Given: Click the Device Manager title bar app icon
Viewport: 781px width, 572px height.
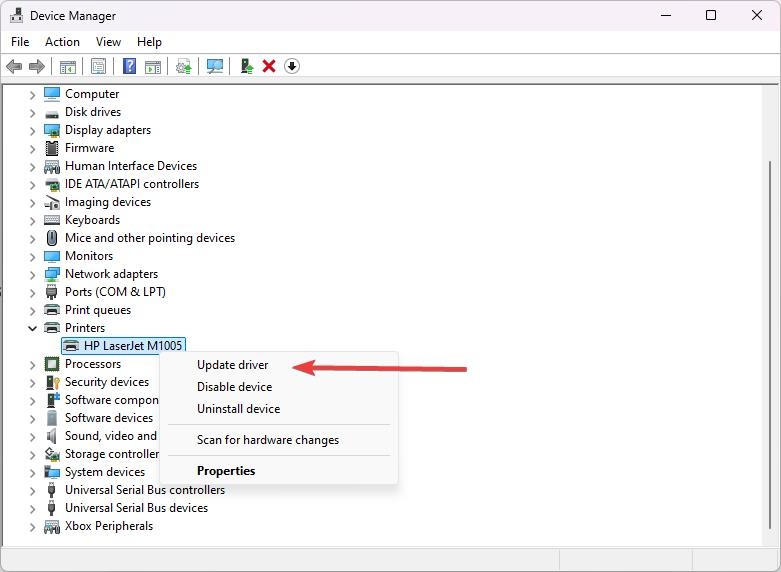Looking at the screenshot, I should coord(16,15).
